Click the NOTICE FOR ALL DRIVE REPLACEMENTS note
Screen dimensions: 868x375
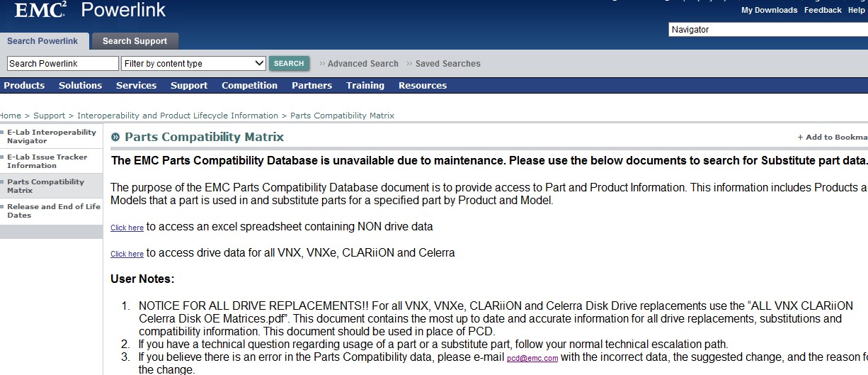[496, 318]
